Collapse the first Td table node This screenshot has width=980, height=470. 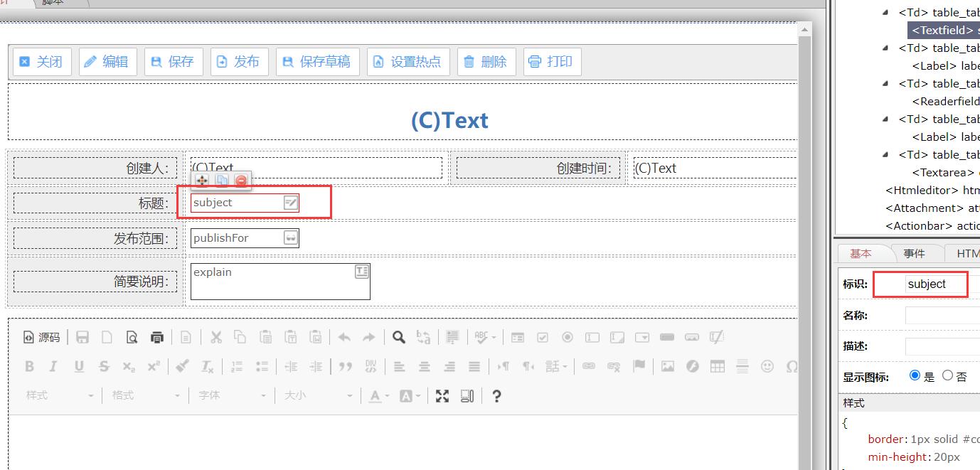[x=885, y=12]
